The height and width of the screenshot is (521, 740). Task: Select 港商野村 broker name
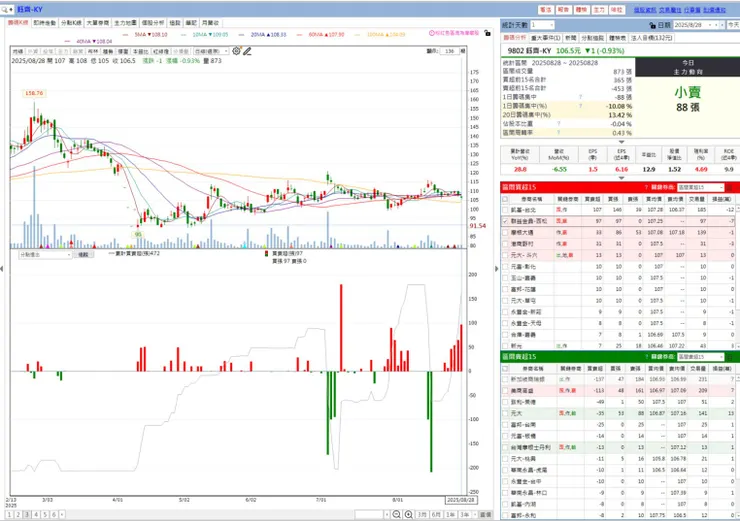click(x=521, y=244)
